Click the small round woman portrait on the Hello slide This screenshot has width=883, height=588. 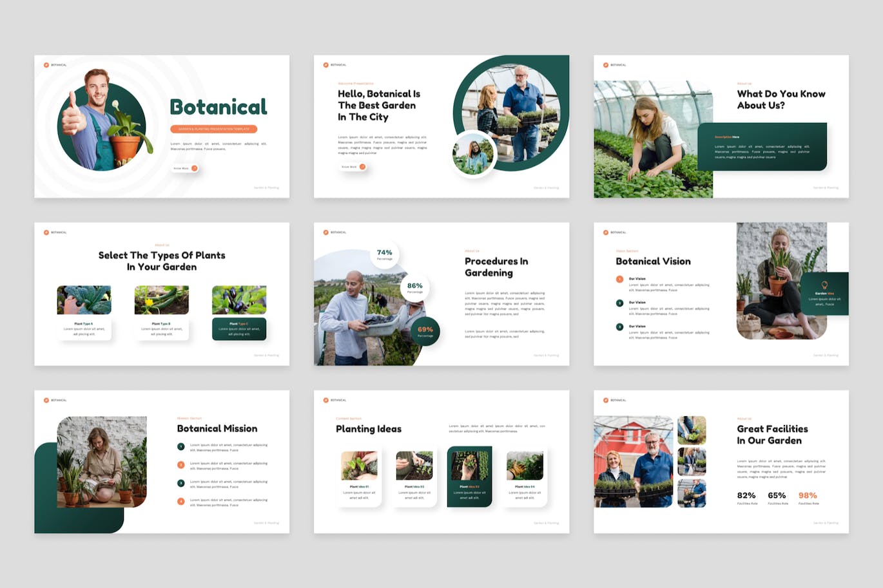(473, 154)
